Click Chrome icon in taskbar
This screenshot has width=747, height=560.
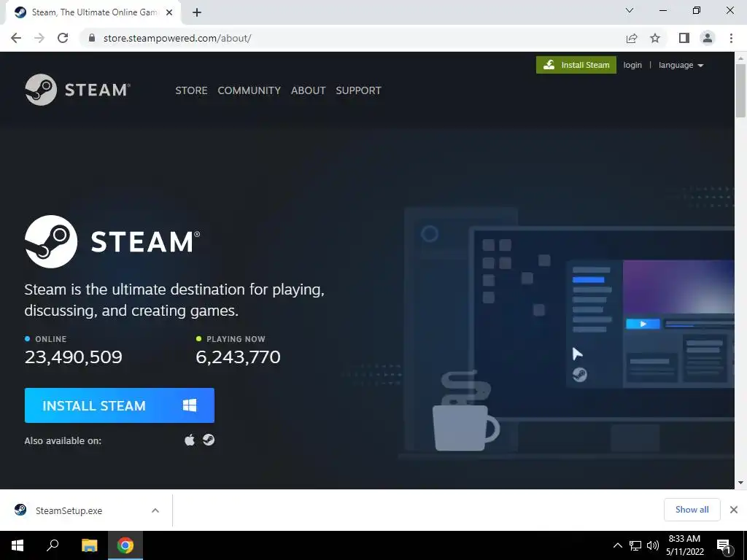[125, 545]
